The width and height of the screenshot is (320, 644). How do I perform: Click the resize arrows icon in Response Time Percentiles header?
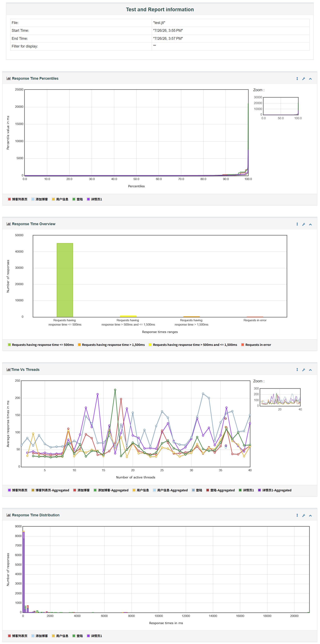coord(297,78)
